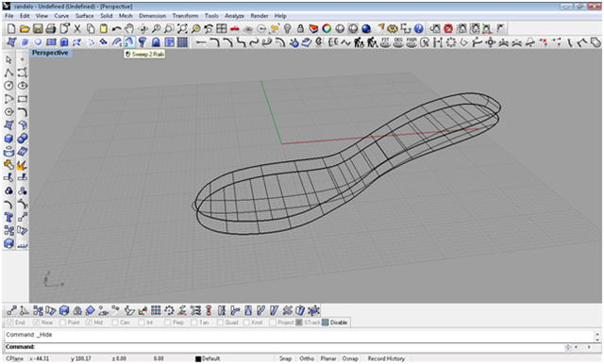Enable the Knot osnap checkbox
Viewport: 604px width, 364px height.
[246, 323]
